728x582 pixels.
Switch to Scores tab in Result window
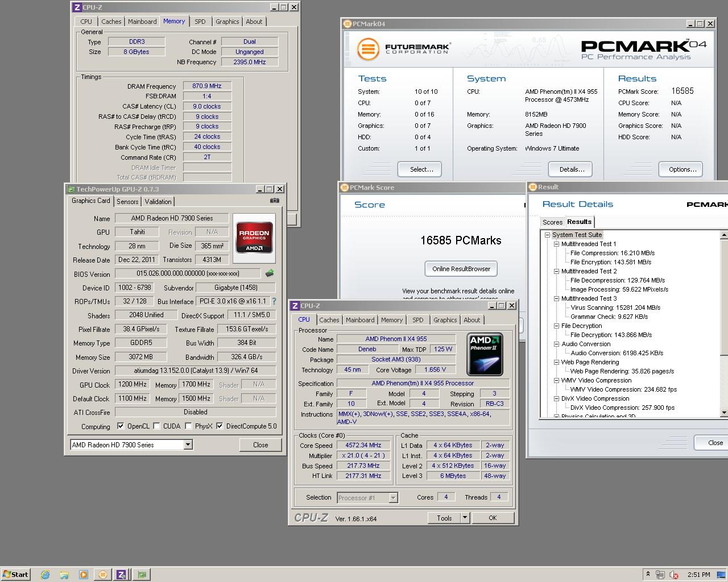pos(552,222)
